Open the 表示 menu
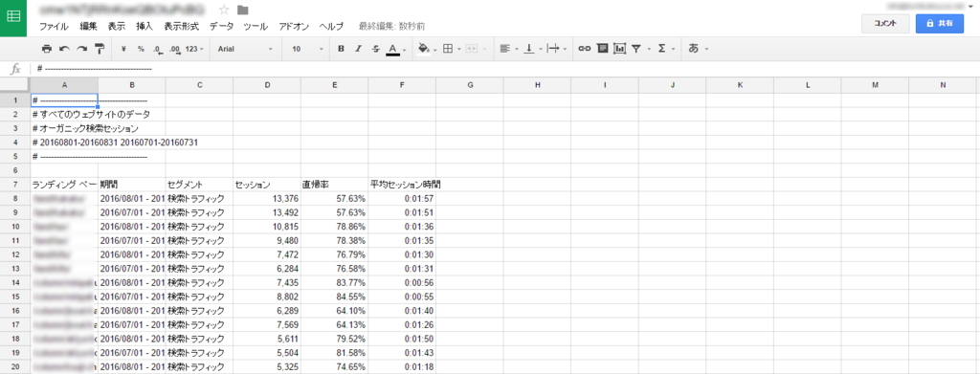 [116, 27]
